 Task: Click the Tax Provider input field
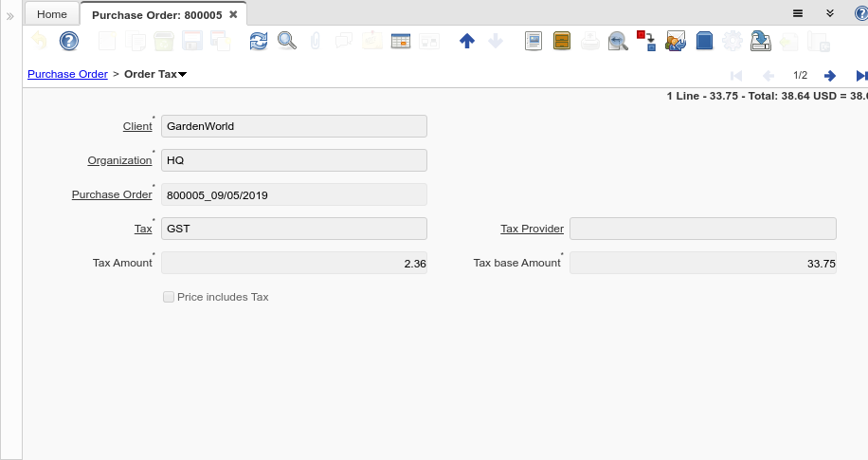coord(702,229)
